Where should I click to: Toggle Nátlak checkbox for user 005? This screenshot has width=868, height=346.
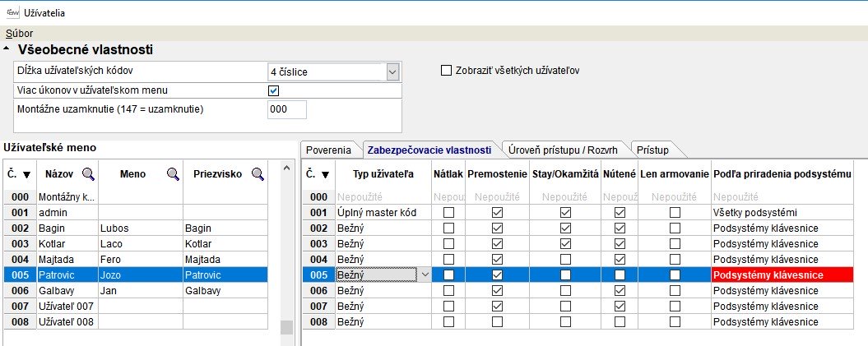tap(448, 275)
